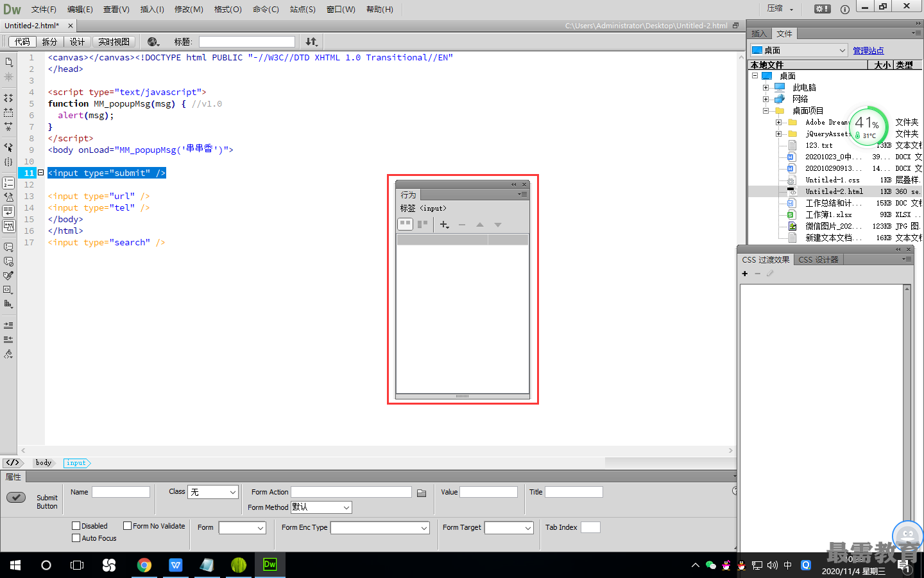Switch to CSS 设计器 tab
924x578 pixels.
point(818,259)
